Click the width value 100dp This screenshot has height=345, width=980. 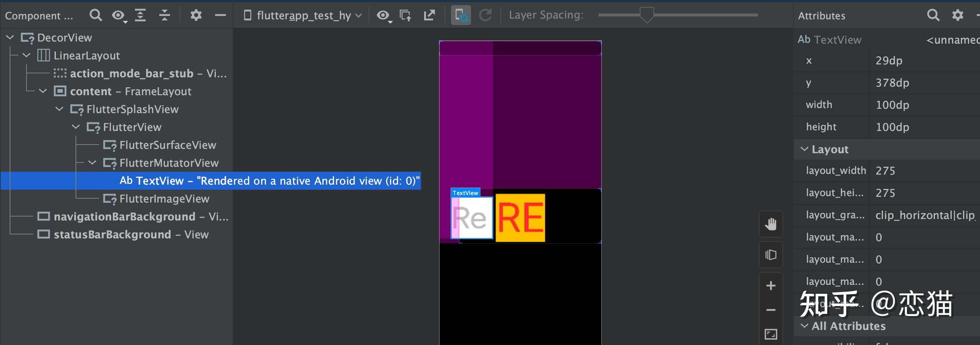tap(892, 105)
